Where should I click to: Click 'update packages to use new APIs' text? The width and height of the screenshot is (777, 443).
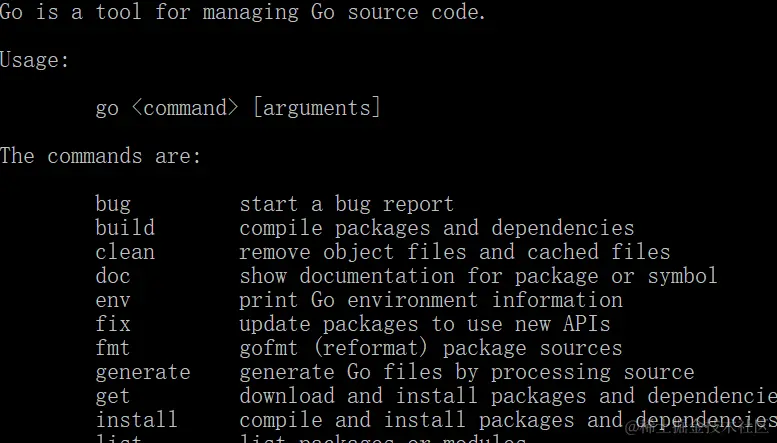[x=425, y=324]
